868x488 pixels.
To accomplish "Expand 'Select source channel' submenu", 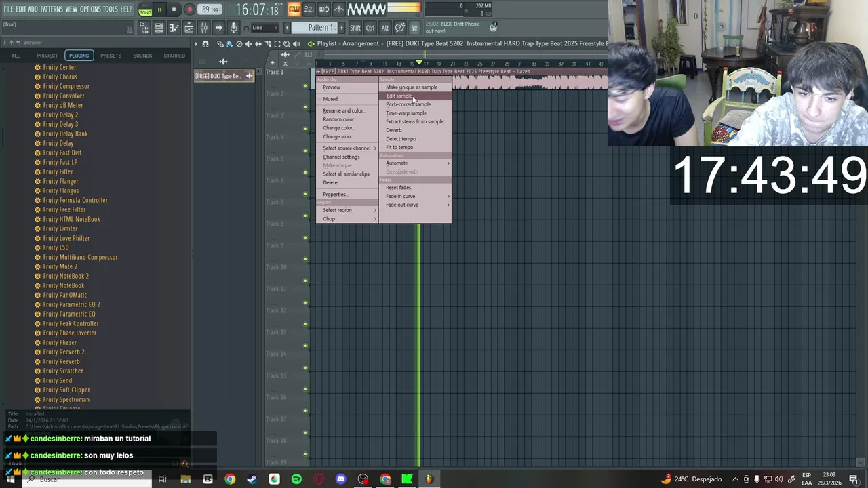I will [x=347, y=148].
